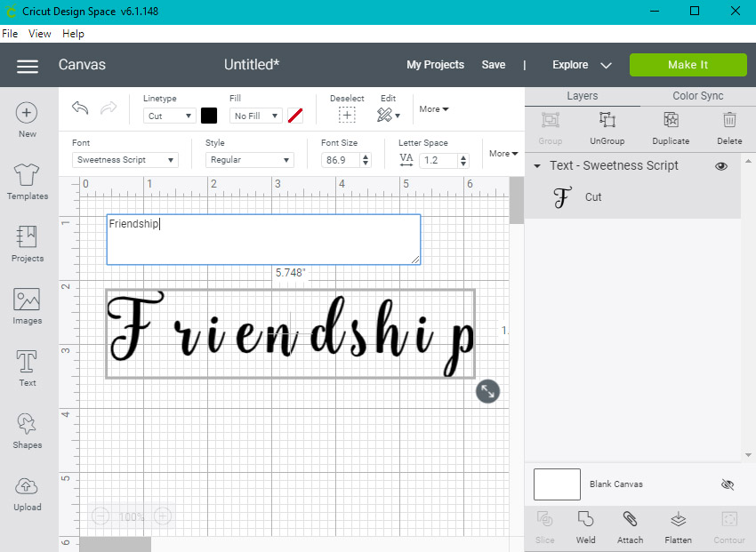Click the 100% zoom level

(131, 516)
